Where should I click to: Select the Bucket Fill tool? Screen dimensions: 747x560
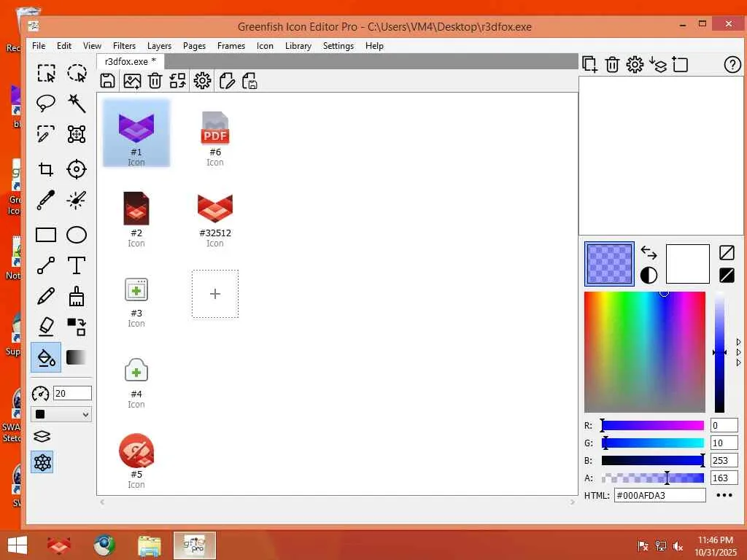click(x=46, y=357)
